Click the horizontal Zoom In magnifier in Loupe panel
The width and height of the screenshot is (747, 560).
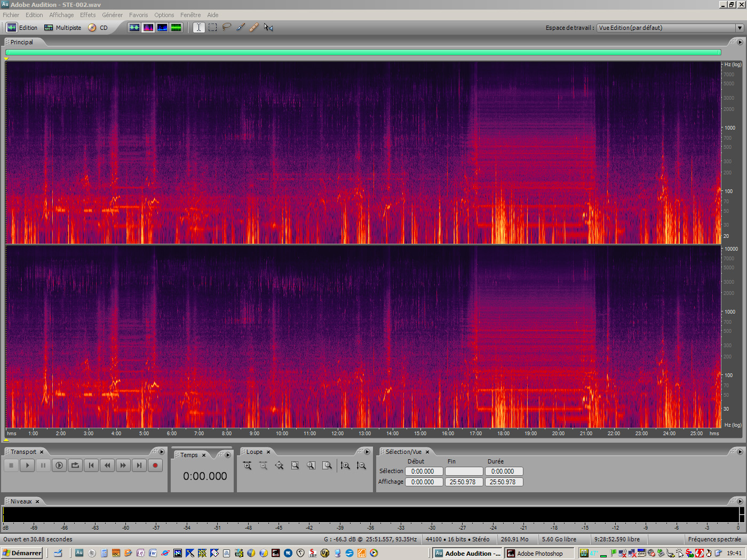[248, 466]
